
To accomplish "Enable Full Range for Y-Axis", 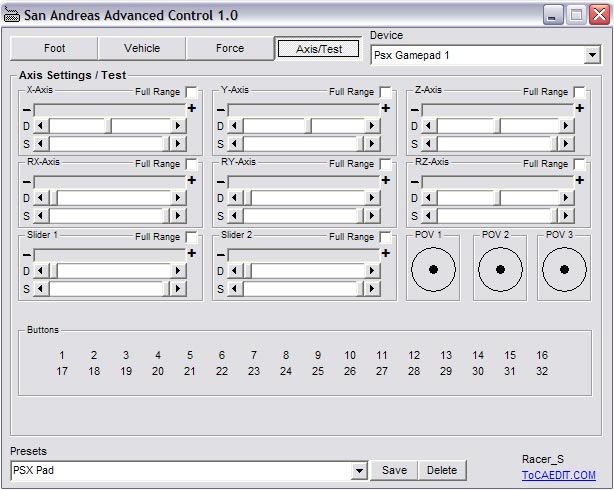I will point(386,92).
